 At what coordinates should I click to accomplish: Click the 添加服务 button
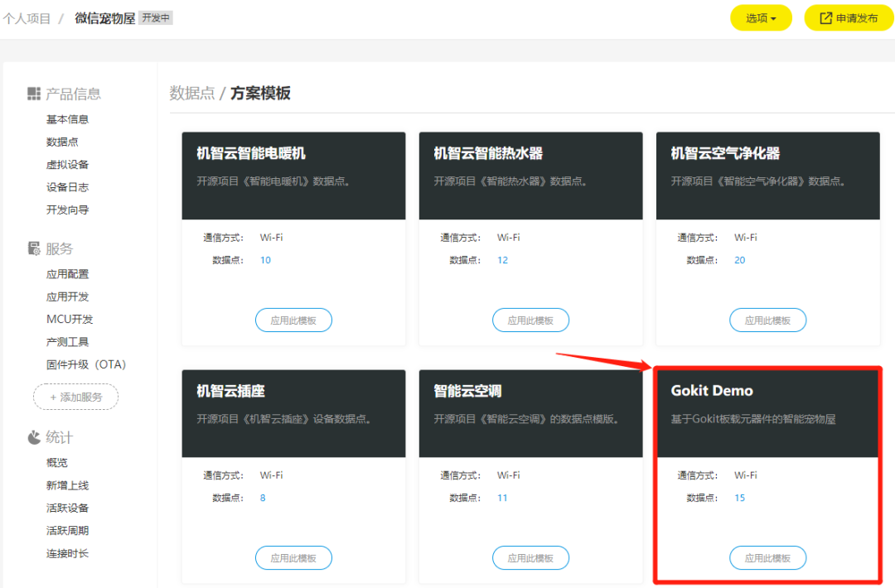(x=75, y=397)
